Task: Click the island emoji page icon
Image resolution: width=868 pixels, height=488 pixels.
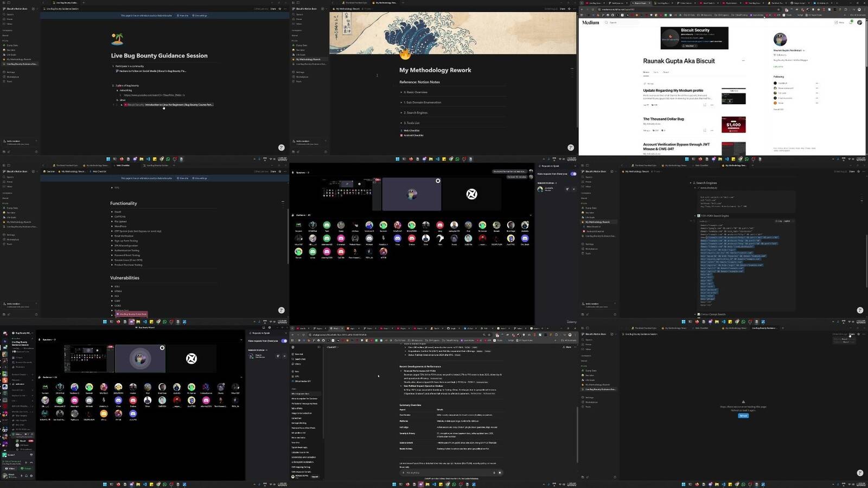Action: (x=117, y=39)
